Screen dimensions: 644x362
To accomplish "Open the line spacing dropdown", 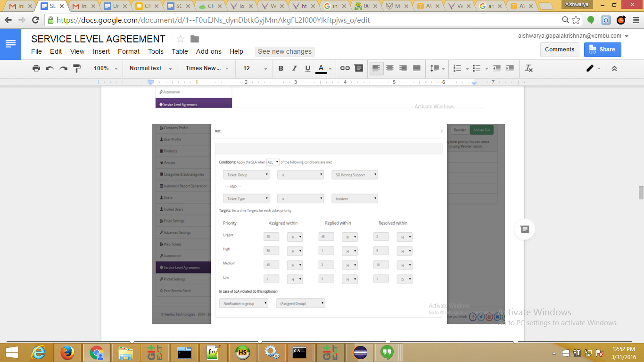I will coord(438,68).
